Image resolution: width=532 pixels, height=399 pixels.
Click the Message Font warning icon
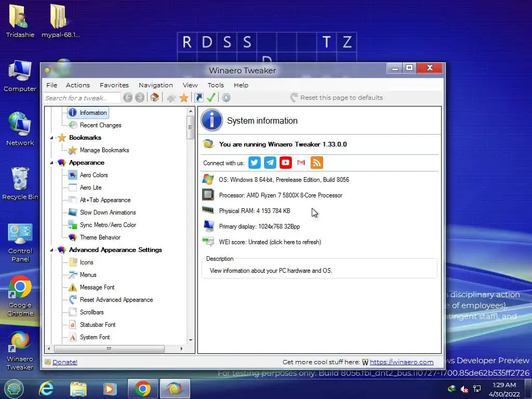click(x=73, y=287)
